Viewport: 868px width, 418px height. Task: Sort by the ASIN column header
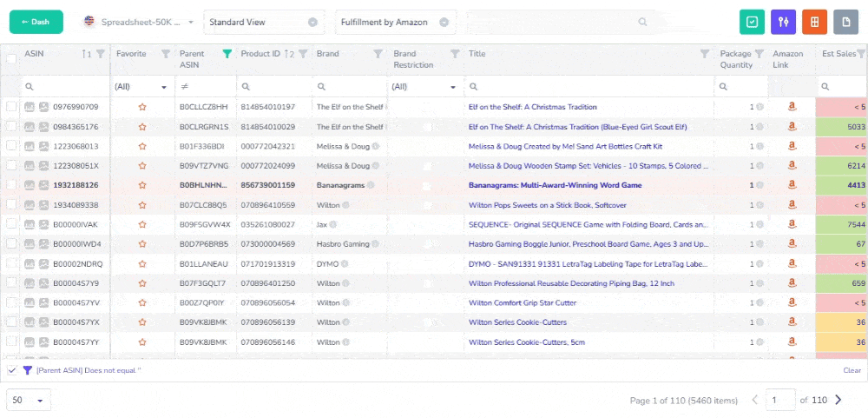[35, 54]
